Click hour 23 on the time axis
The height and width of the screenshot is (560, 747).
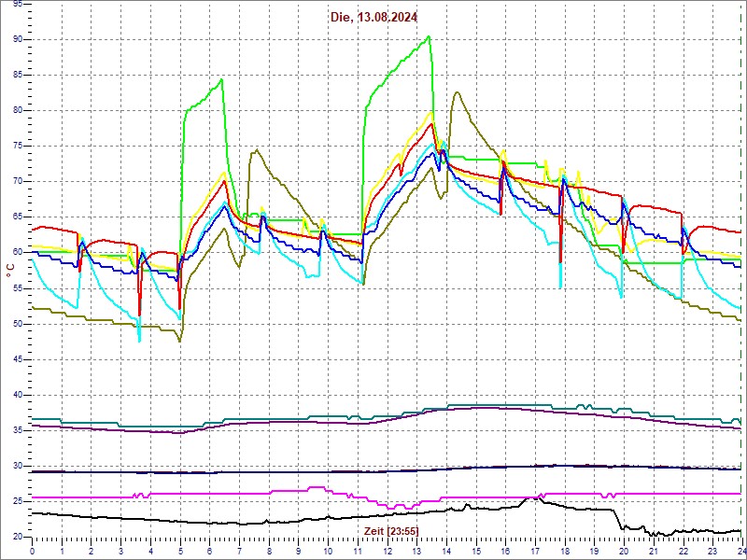[712, 551]
